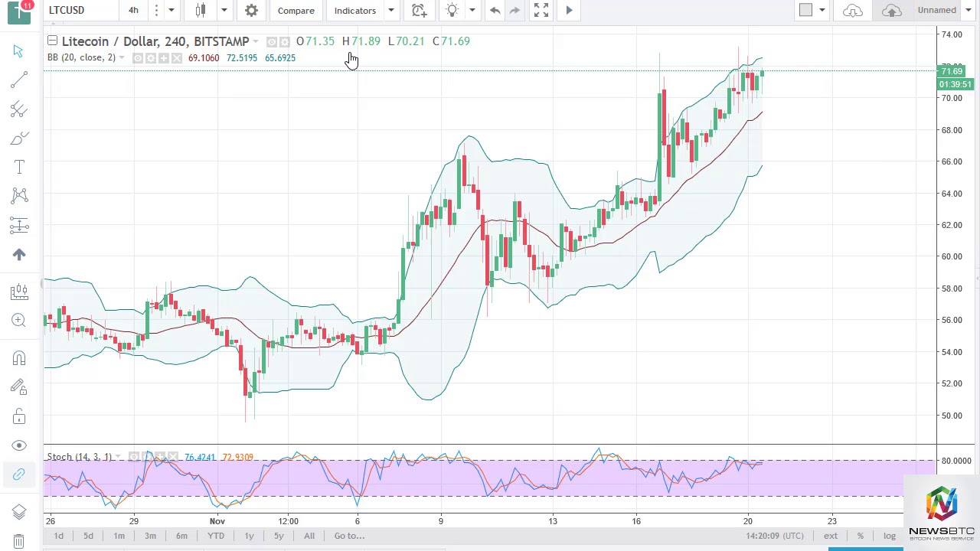Screen dimensions: 980x551
Task: Toggle lock all drawing tools
Action: 19,416
